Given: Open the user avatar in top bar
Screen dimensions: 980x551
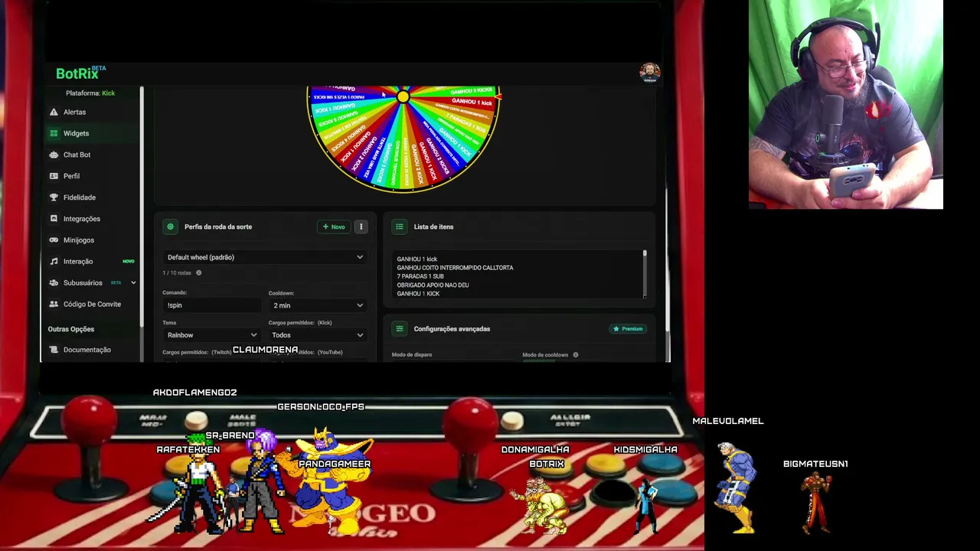Looking at the screenshot, I should pyautogui.click(x=650, y=73).
